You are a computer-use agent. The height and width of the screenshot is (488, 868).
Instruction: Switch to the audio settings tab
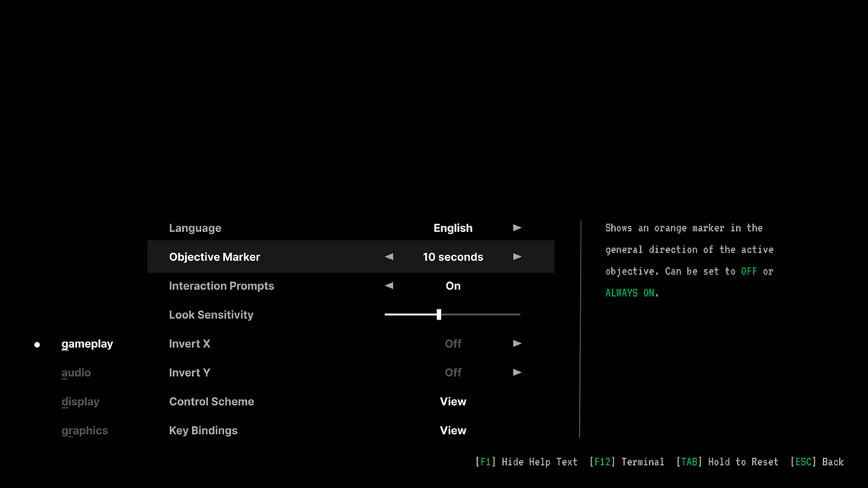[x=76, y=373]
